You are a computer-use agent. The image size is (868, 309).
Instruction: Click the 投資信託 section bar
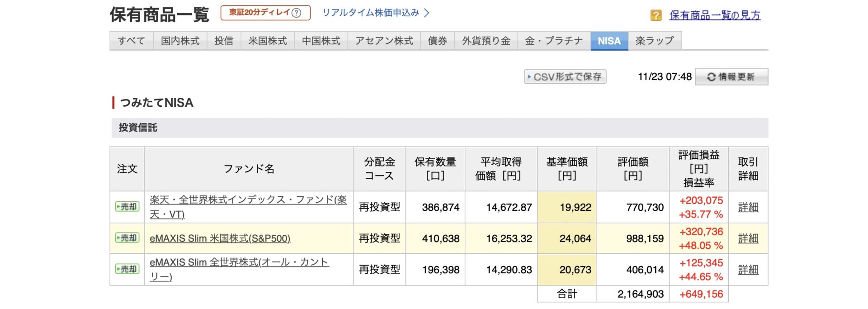440,128
